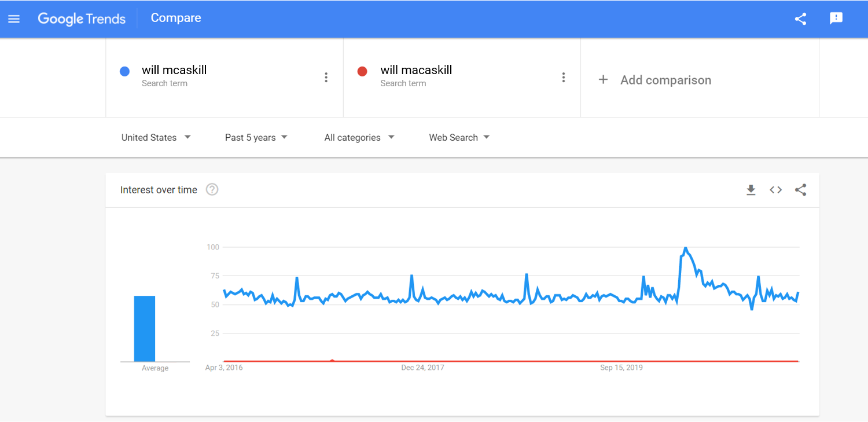Open the hamburger main menu
This screenshot has width=868, height=422.
click(x=14, y=19)
